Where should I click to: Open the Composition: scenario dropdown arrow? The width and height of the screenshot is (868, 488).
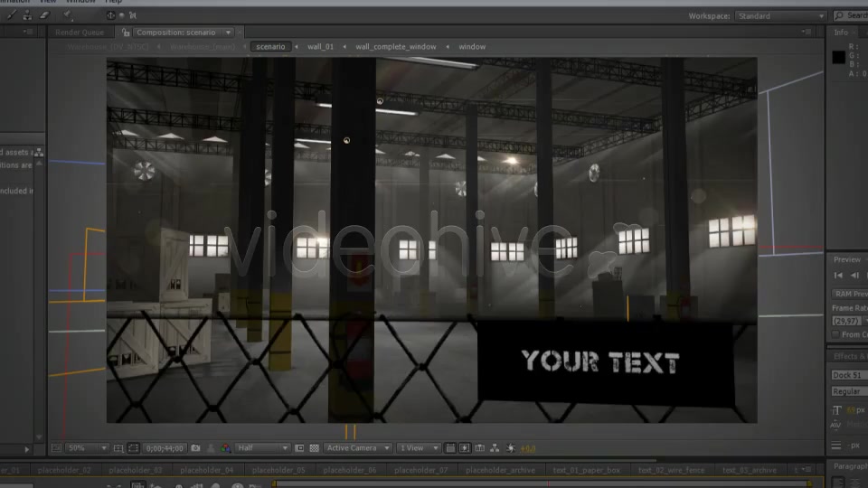(x=228, y=33)
